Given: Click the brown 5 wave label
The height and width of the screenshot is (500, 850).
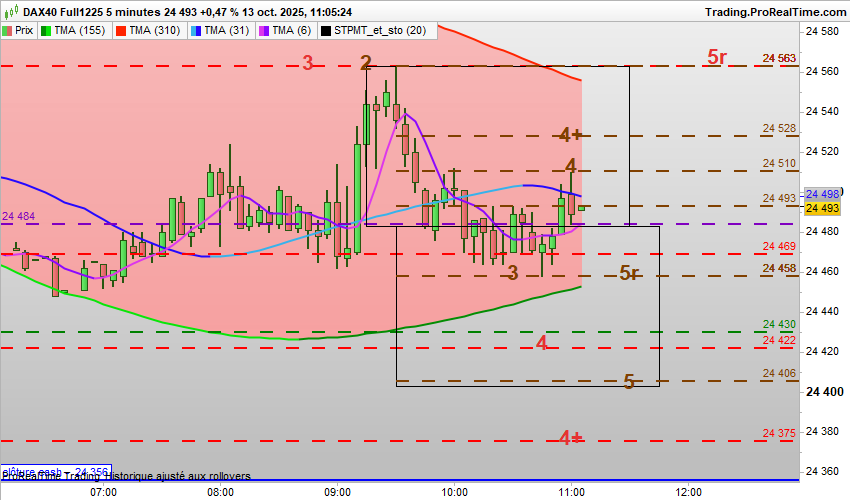Looking at the screenshot, I should tap(628, 382).
